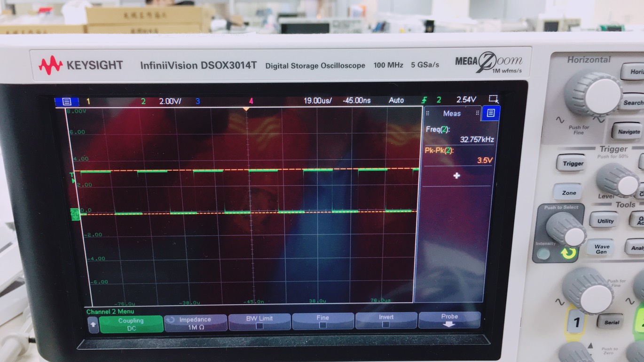Enable the Invert checkbox

386,323
